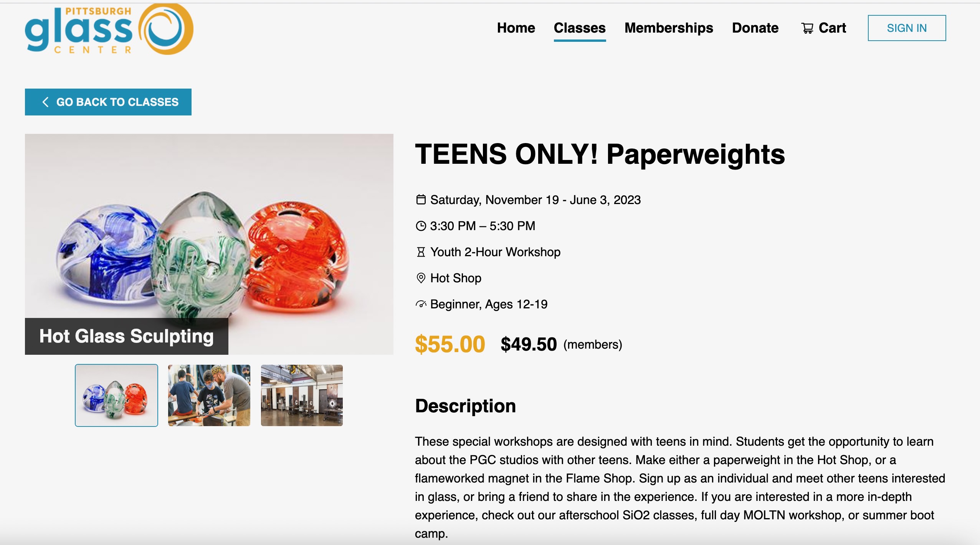Click the clock icon beside the time

point(421,226)
